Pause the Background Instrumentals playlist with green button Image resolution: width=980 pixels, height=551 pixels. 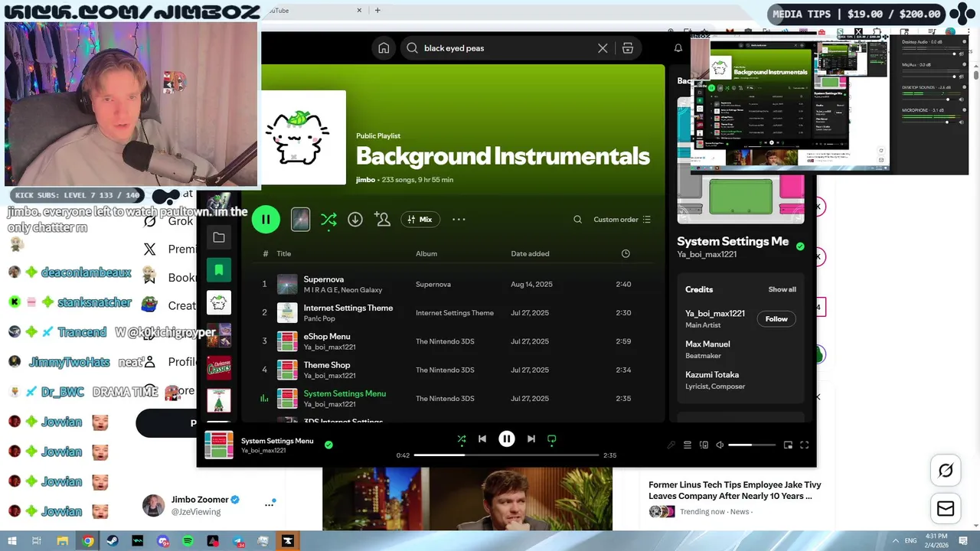(266, 220)
